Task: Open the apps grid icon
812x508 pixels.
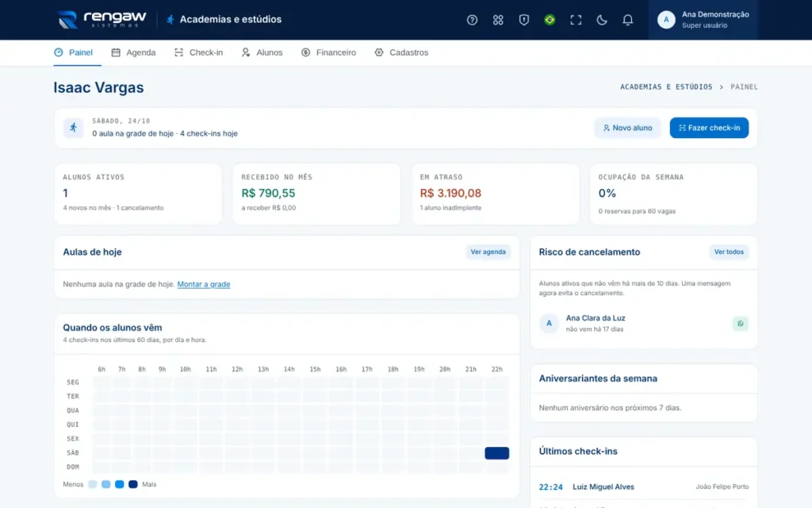Action: [x=498, y=20]
